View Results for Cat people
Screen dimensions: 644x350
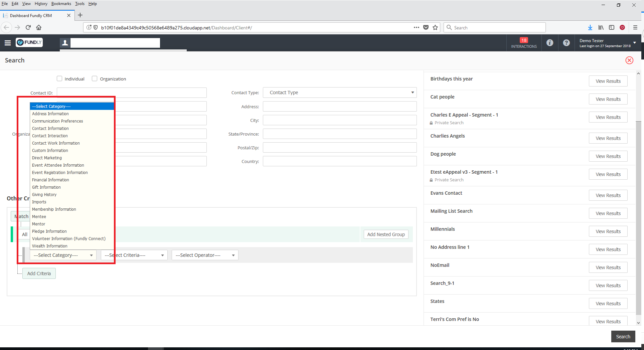[x=608, y=99]
